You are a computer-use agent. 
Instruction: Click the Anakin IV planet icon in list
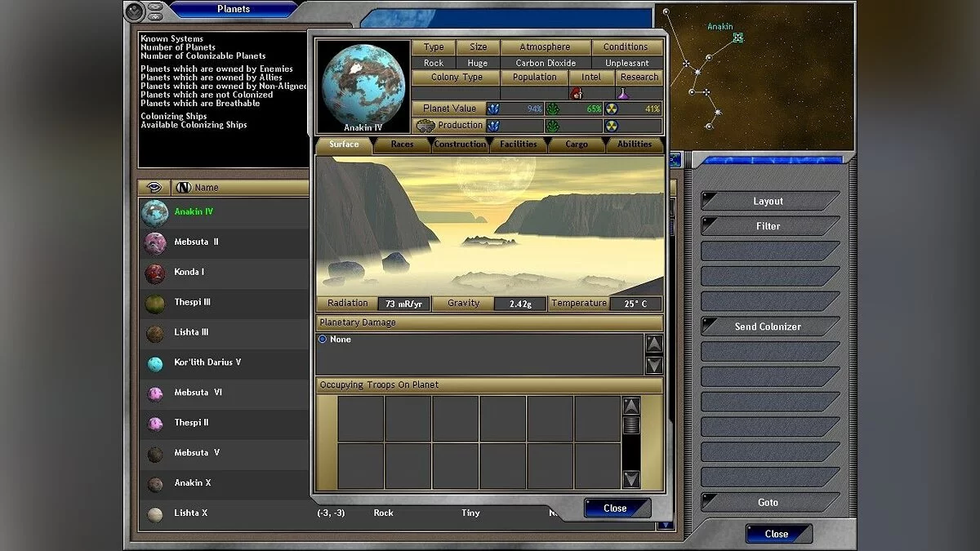click(154, 213)
